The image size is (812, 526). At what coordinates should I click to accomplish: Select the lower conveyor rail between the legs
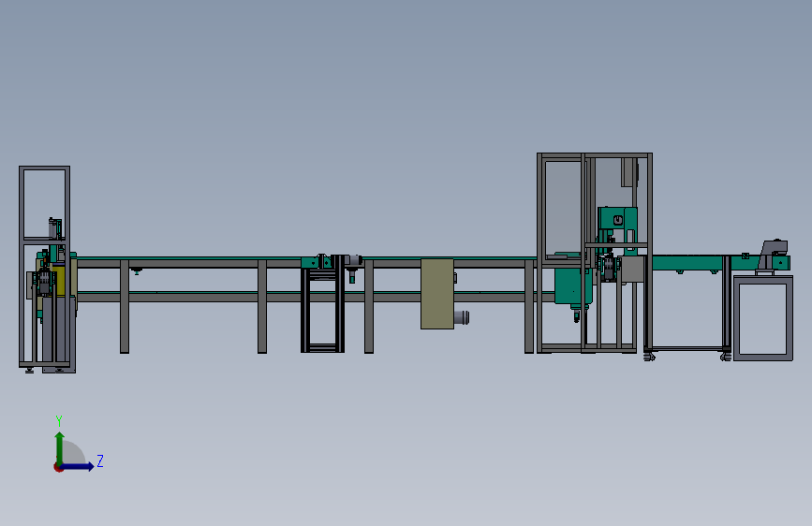[x=316, y=297]
